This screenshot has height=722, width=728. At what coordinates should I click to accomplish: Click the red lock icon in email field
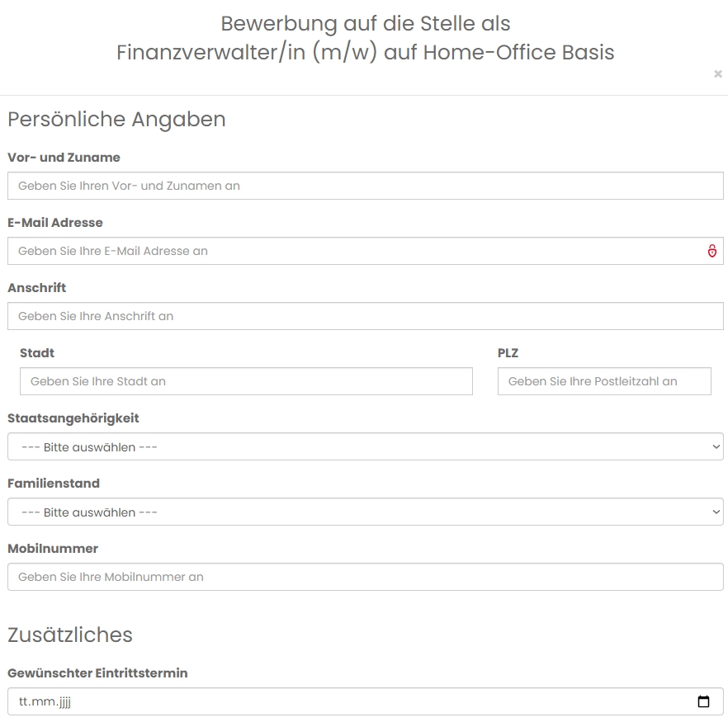pos(711,251)
